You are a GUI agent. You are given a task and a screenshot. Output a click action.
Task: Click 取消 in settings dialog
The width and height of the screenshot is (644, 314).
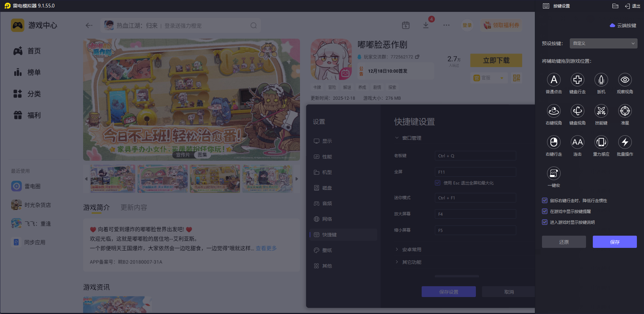click(x=509, y=292)
